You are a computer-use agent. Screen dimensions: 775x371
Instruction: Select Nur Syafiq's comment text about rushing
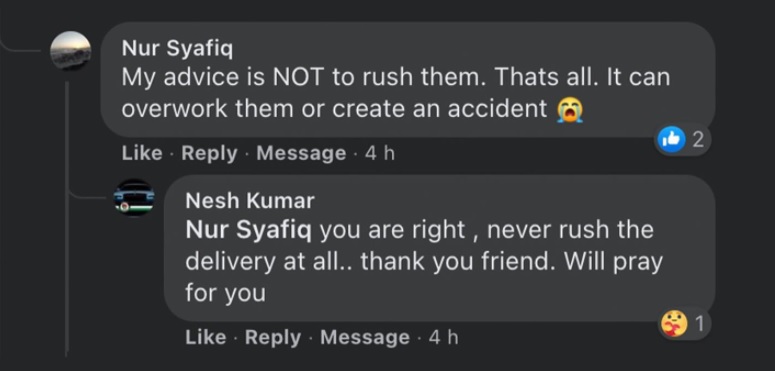(x=396, y=93)
